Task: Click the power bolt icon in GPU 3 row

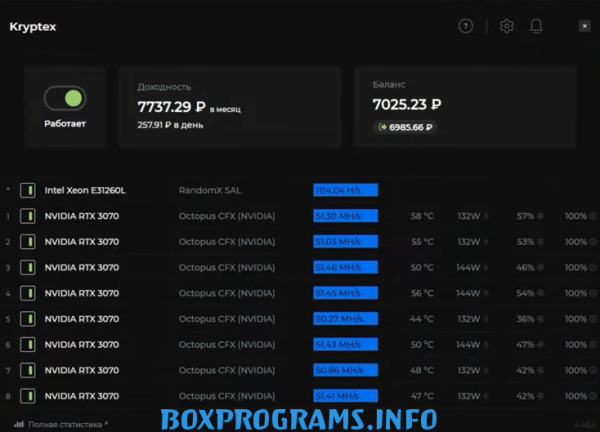Action: 486,267
